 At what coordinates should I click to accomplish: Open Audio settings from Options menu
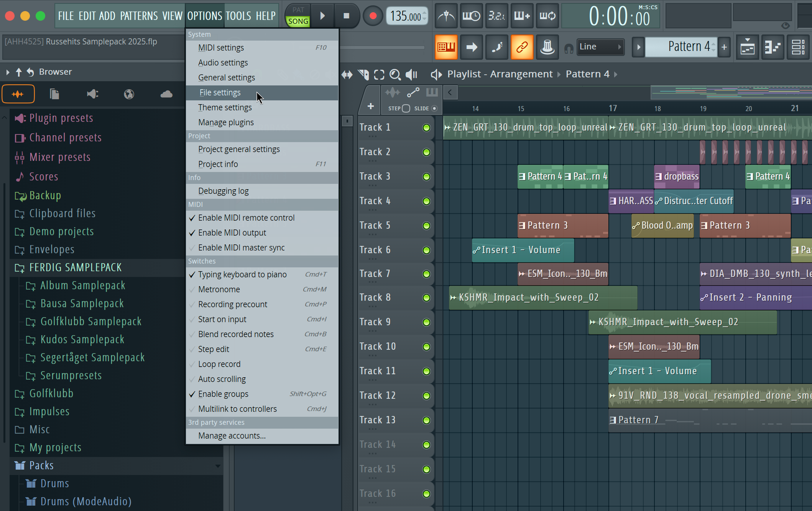click(223, 62)
